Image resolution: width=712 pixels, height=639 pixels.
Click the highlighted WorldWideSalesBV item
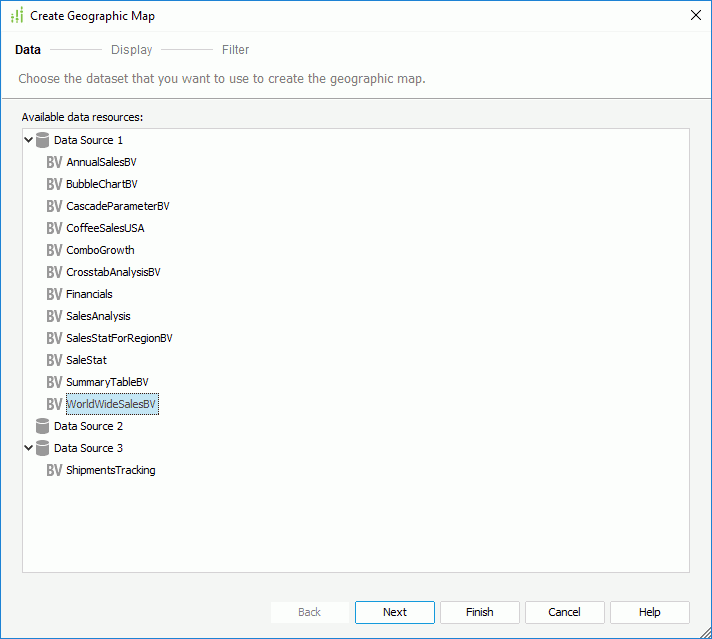pos(112,404)
